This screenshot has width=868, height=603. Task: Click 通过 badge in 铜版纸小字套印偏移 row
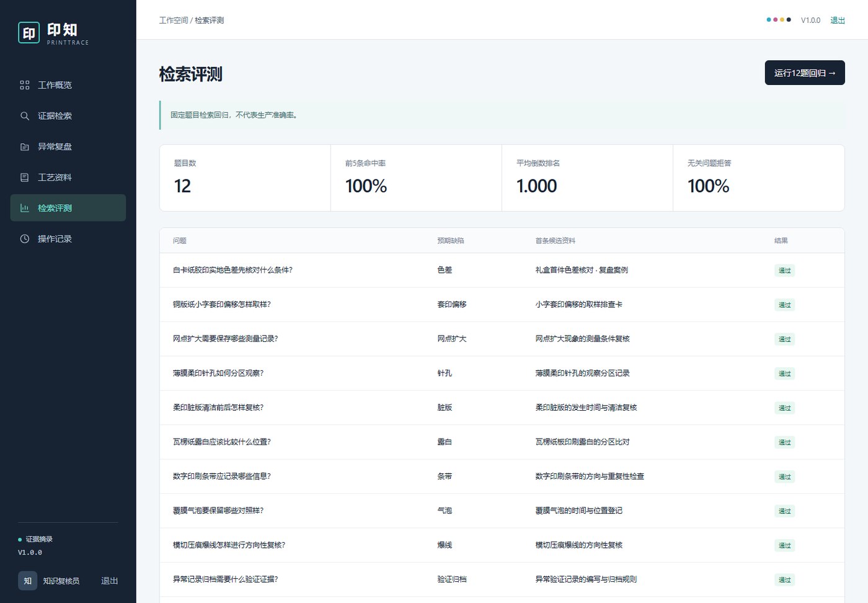tap(784, 305)
